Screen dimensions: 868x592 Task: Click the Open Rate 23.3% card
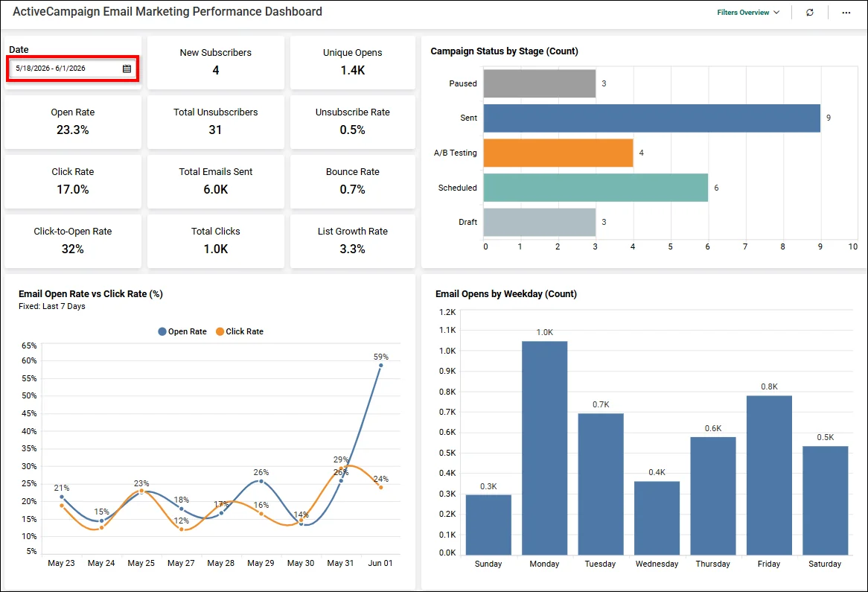72,122
